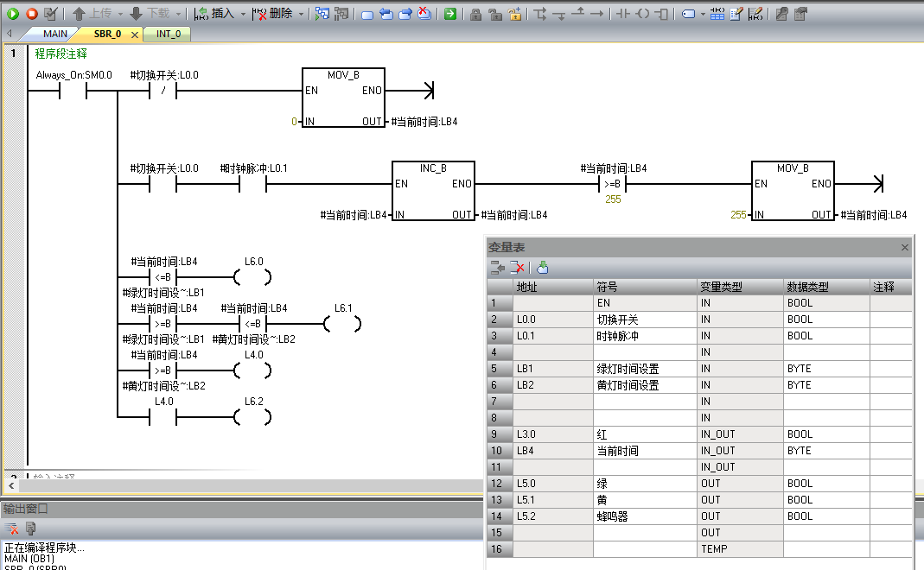Screen dimensions: 924x570
Task: Click the compile program icon
Action: pyautogui.click(x=51, y=14)
